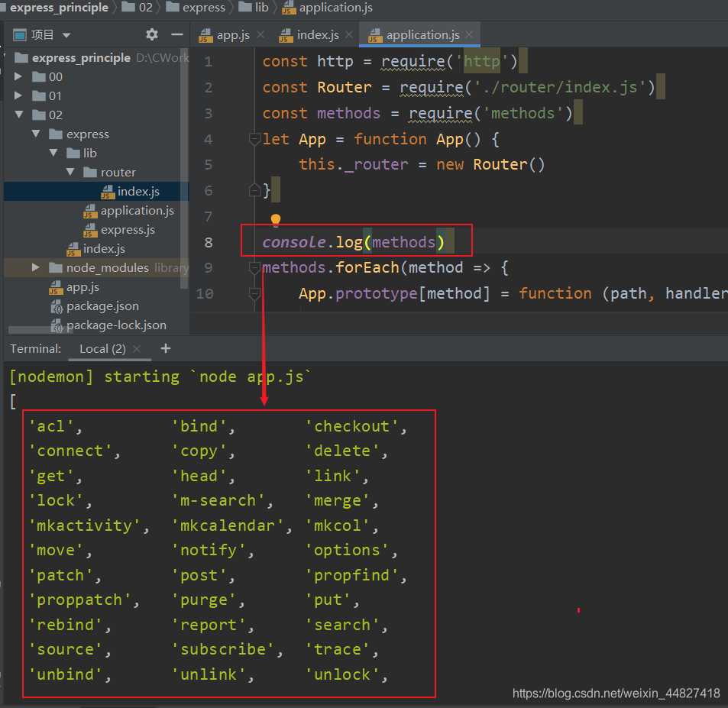Collapse the express folder

pos(36,134)
